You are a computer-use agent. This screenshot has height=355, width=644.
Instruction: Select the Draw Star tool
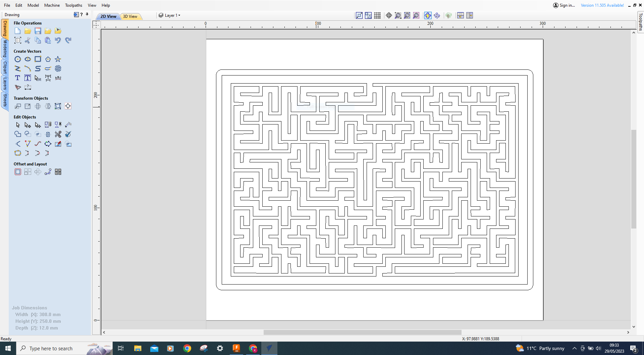point(58,59)
